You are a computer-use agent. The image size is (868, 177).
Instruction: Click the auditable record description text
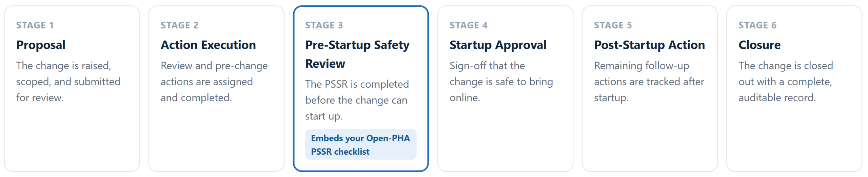click(x=786, y=82)
